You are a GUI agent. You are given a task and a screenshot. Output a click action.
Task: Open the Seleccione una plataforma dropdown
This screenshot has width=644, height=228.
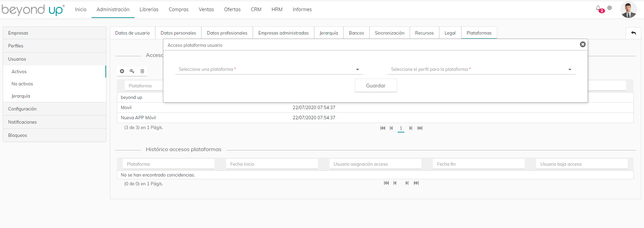tap(269, 69)
